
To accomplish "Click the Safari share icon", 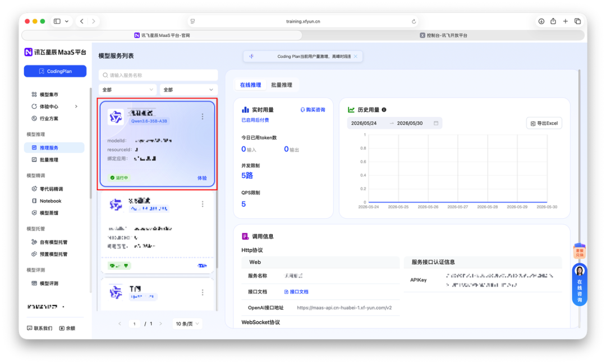I will click(553, 21).
